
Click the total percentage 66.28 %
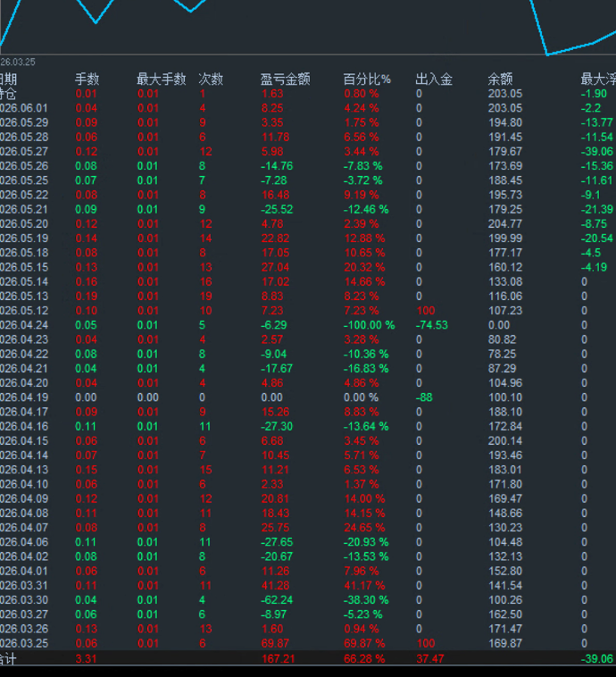pos(364,659)
